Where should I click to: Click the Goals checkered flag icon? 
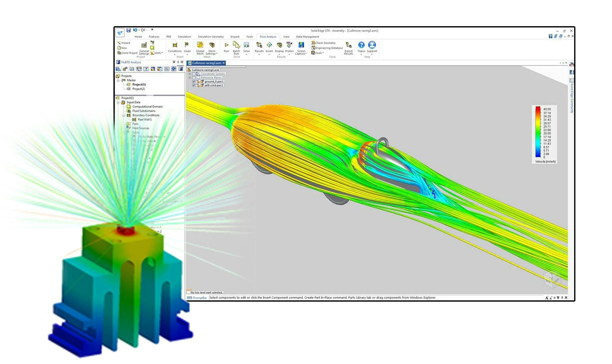click(x=187, y=45)
